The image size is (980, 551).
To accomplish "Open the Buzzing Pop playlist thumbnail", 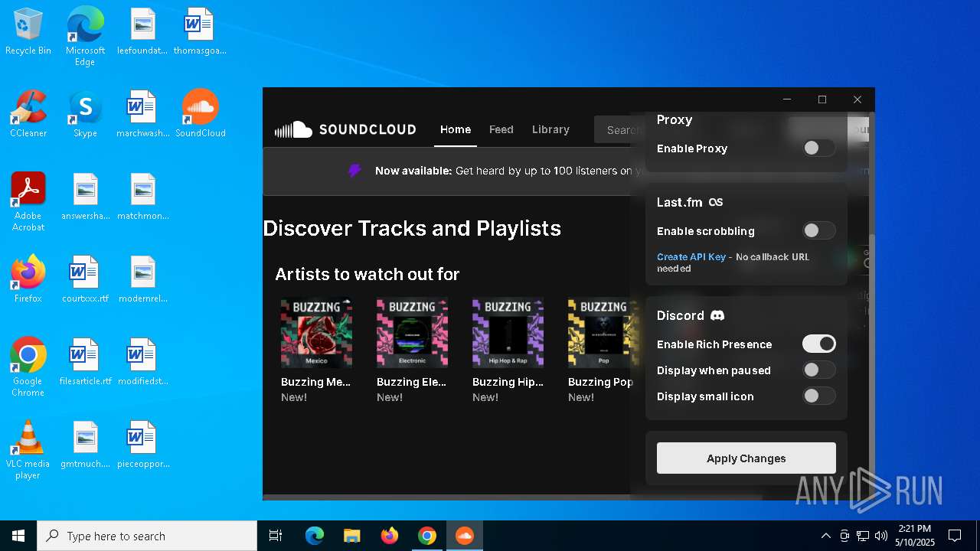I will (x=604, y=333).
